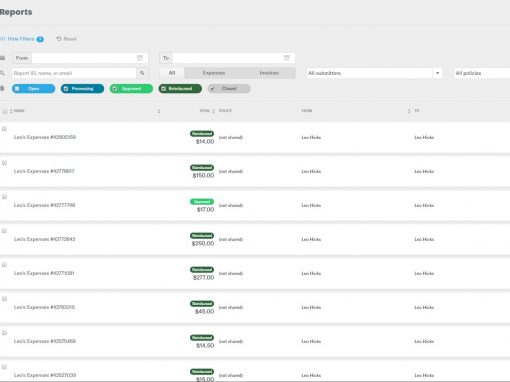This screenshot has width=510, height=382.
Task: Click From-column "Leo Hicks" in the $45.00 row
Action: click(x=311, y=307)
